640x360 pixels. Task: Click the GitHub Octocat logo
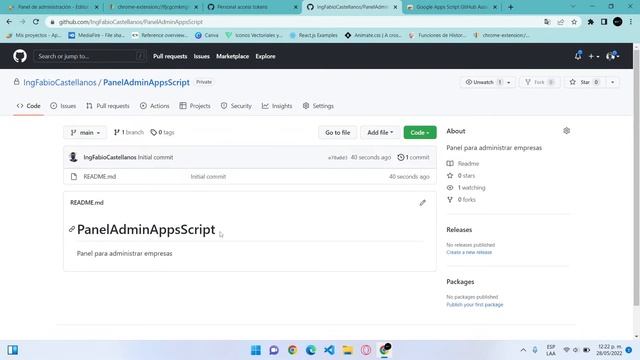click(20, 56)
